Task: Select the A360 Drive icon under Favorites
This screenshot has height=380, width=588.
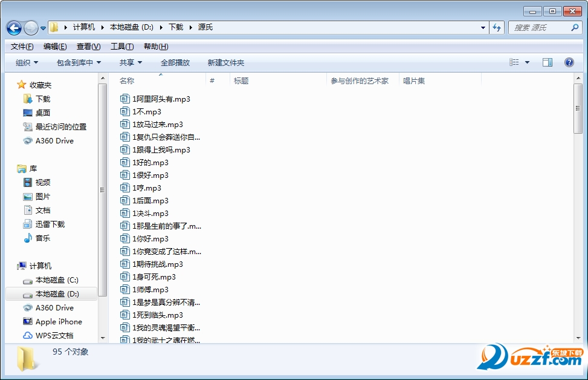Action: [x=28, y=141]
